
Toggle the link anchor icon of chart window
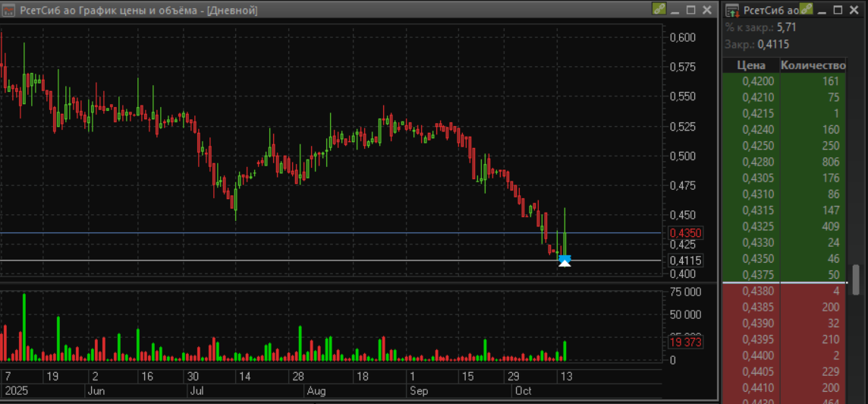[x=659, y=10]
